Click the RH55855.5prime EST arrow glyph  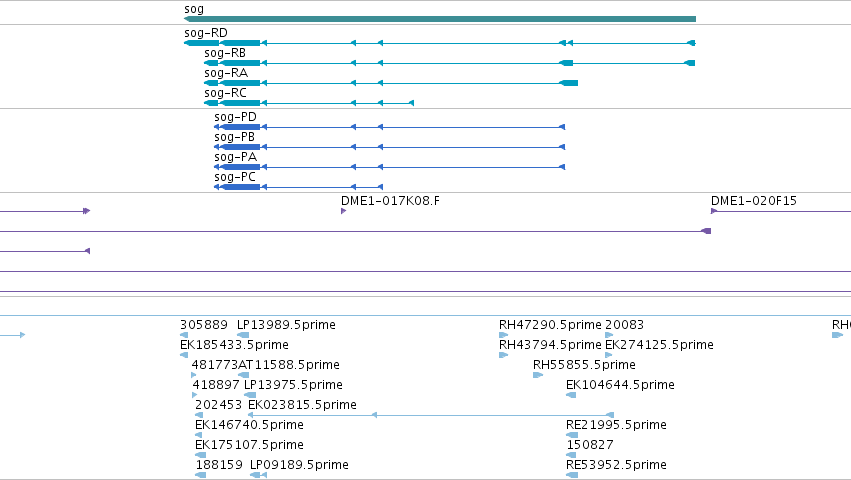point(538,375)
